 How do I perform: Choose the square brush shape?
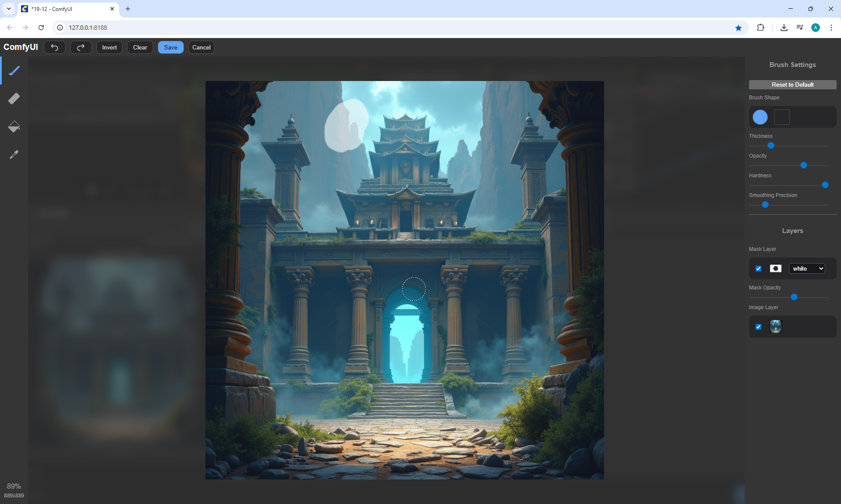[782, 117]
